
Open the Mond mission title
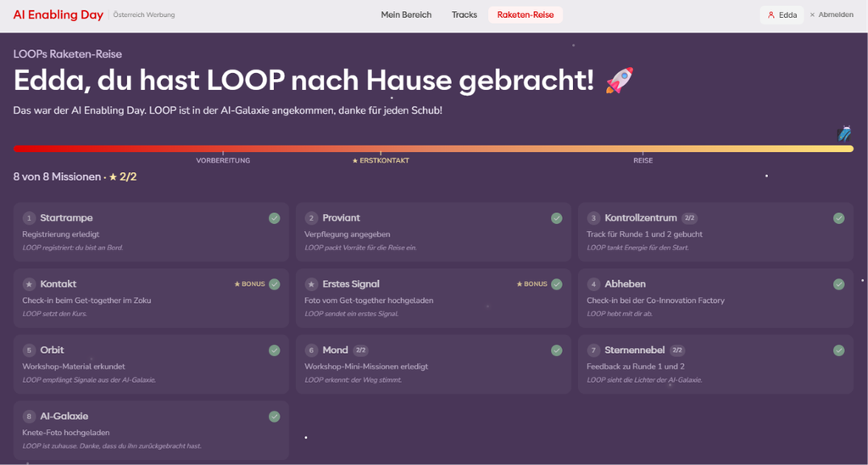coord(335,350)
